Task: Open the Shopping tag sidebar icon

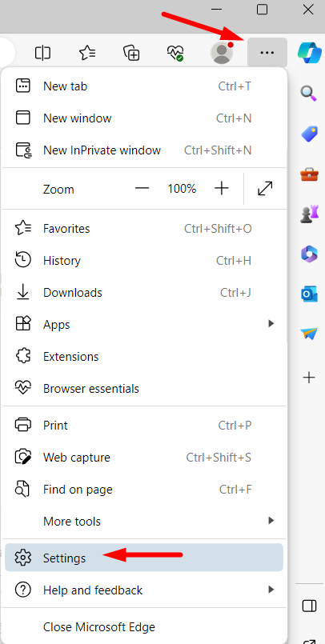Action: (x=309, y=134)
